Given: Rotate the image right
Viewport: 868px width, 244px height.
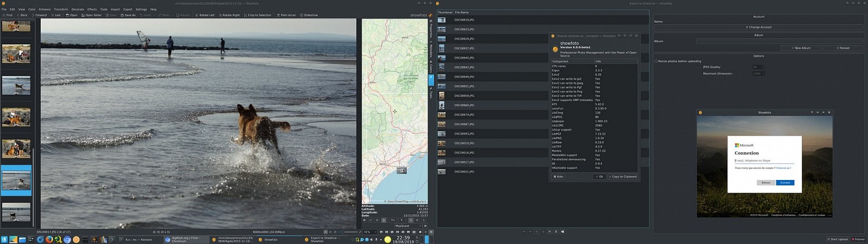Looking at the screenshot, I should coord(229,15).
